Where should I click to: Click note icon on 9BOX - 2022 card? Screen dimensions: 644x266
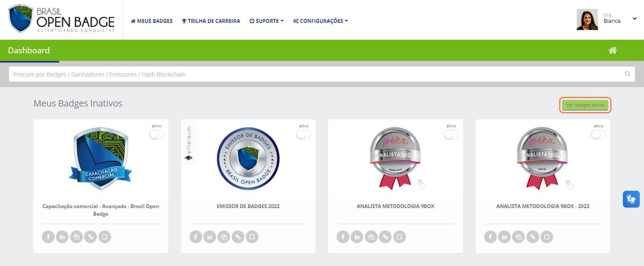(x=547, y=237)
